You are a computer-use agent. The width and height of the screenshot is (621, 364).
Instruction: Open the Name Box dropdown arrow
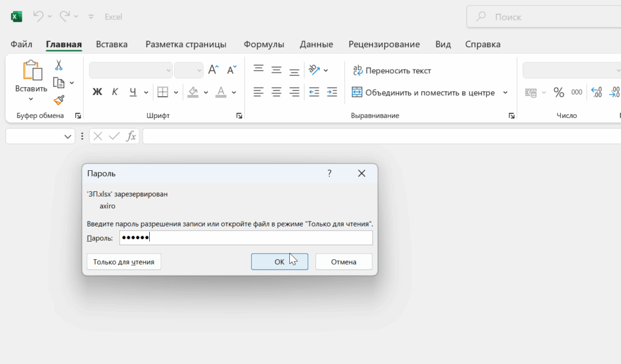68,136
